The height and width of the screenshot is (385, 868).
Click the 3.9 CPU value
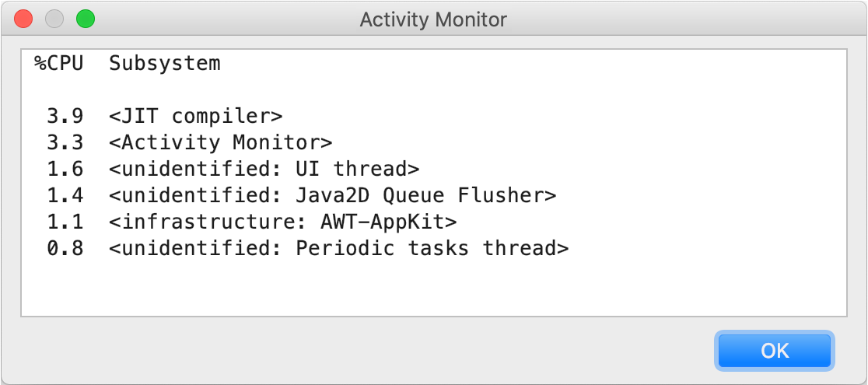(65, 117)
